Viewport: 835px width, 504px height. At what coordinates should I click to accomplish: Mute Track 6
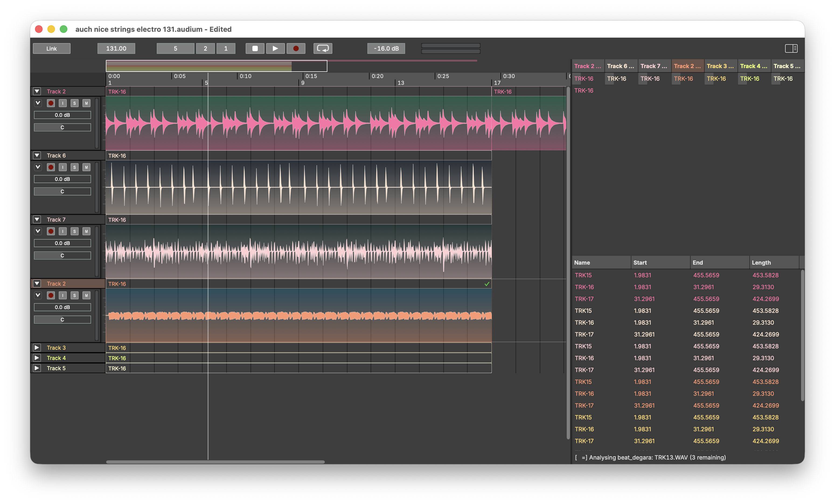click(86, 167)
